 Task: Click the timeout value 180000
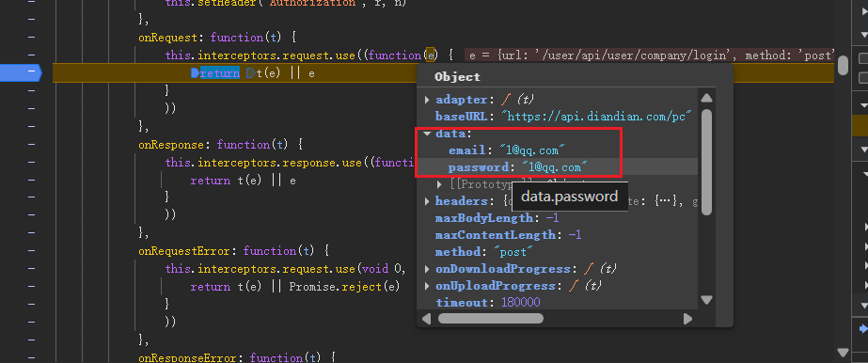(520, 303)
